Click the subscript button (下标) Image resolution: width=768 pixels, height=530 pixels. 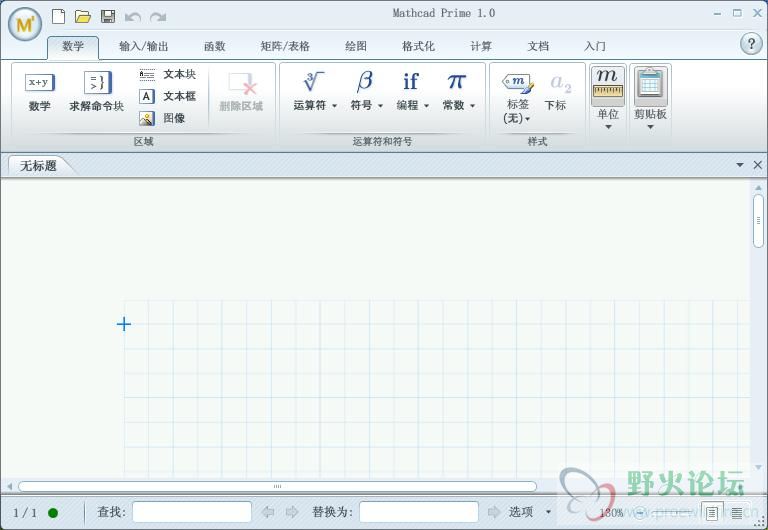click(558, 92)
